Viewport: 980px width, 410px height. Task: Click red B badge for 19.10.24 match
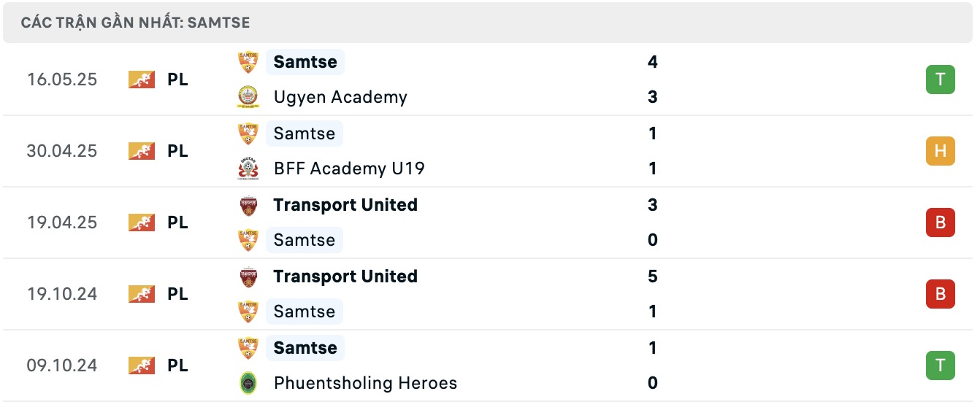coord(940,294)
